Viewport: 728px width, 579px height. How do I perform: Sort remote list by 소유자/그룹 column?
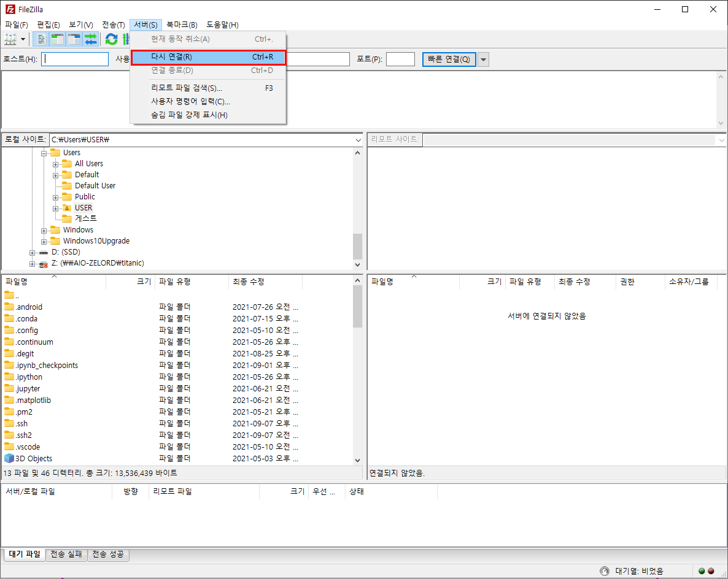pos(691,282)
